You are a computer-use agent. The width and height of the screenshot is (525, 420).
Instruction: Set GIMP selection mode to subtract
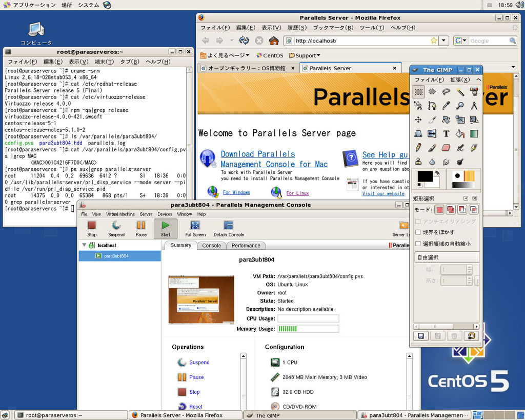462,210
